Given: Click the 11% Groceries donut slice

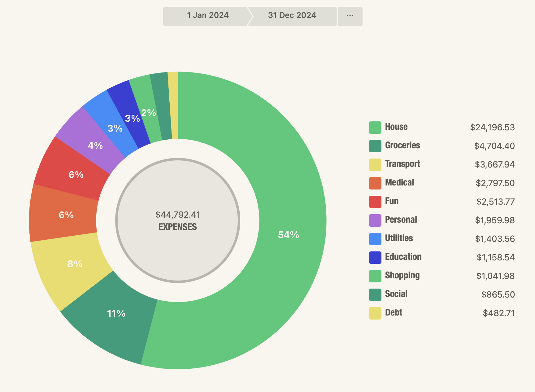Looking at the screenshot, I should 116,314.
